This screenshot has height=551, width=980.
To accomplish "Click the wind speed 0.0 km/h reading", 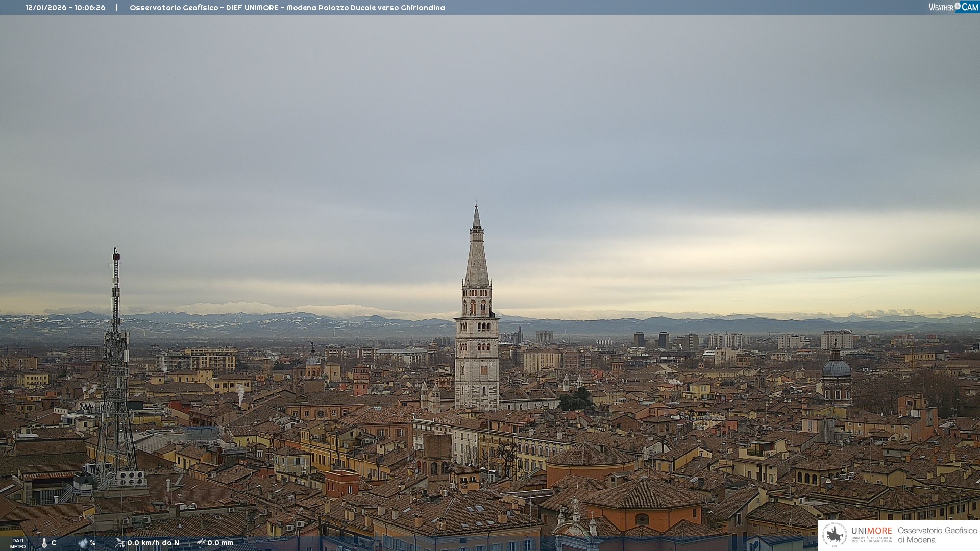I will 153,543.
